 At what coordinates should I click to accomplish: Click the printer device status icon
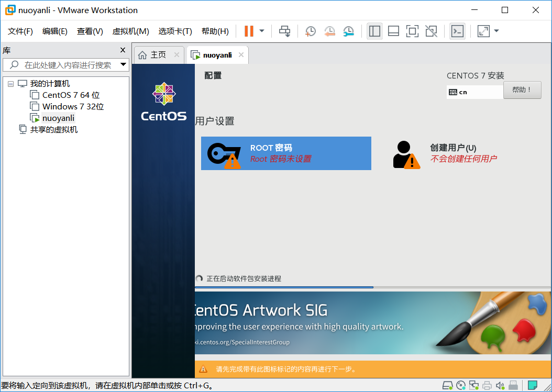tap(487, 385)
